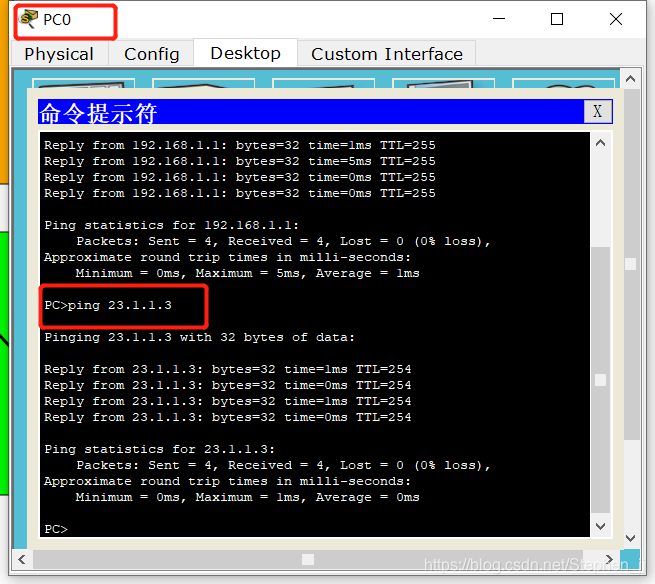Viewport: 655px width, 584px height.
Task: Click desktop panel vertical scrollbar thumb
Action: point(631,264)
